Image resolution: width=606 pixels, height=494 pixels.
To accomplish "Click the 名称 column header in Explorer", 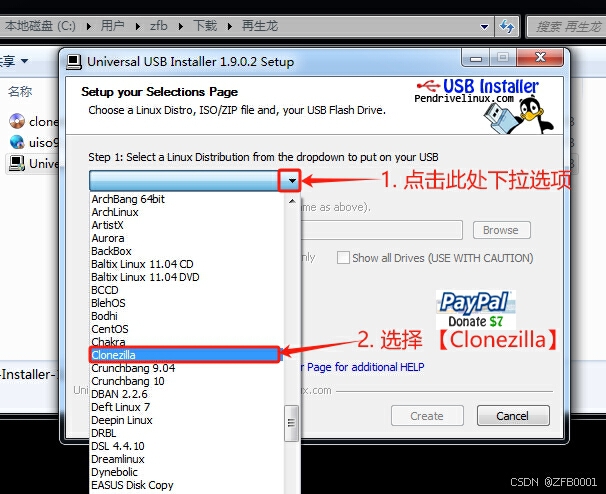I will (20, 92).
